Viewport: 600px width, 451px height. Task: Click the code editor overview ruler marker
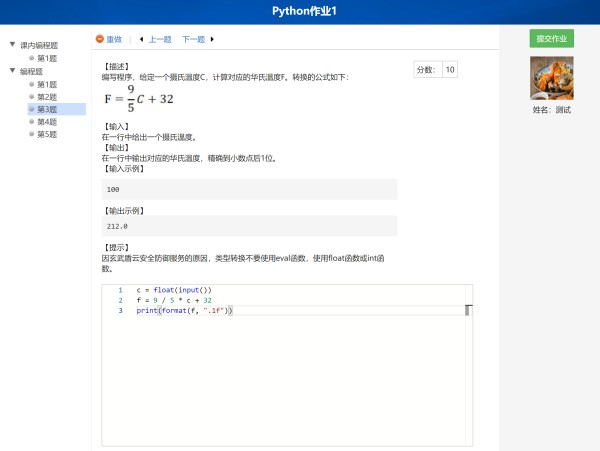pos(468,311)
